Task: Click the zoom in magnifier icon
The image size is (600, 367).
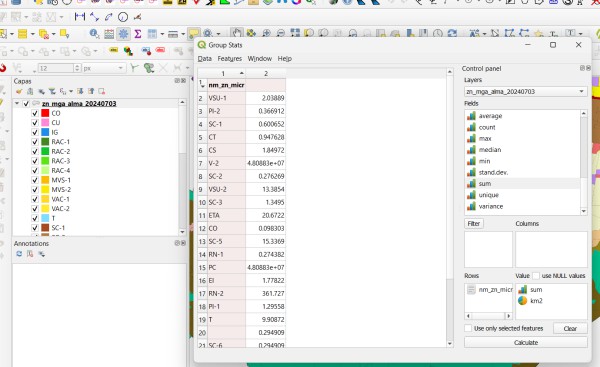Action: point(266,34)
